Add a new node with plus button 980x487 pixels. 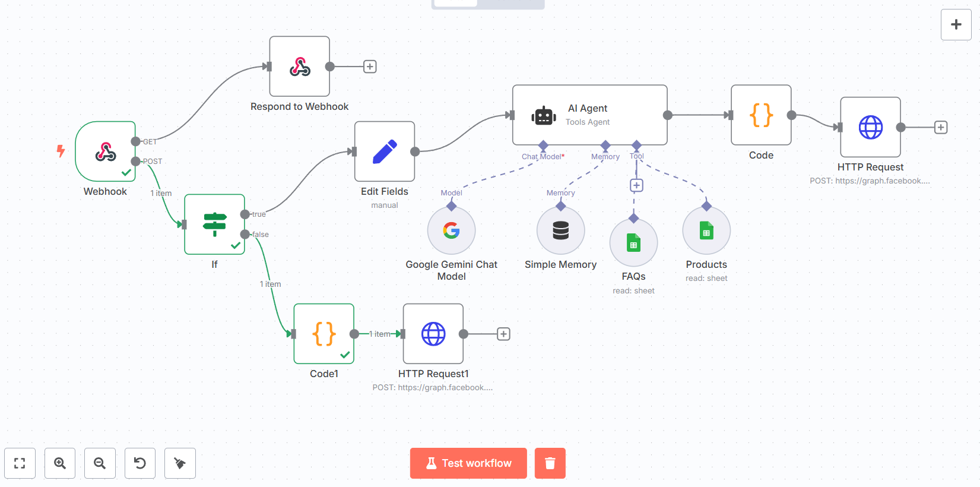pyautogui.click(x=956, y=24)
